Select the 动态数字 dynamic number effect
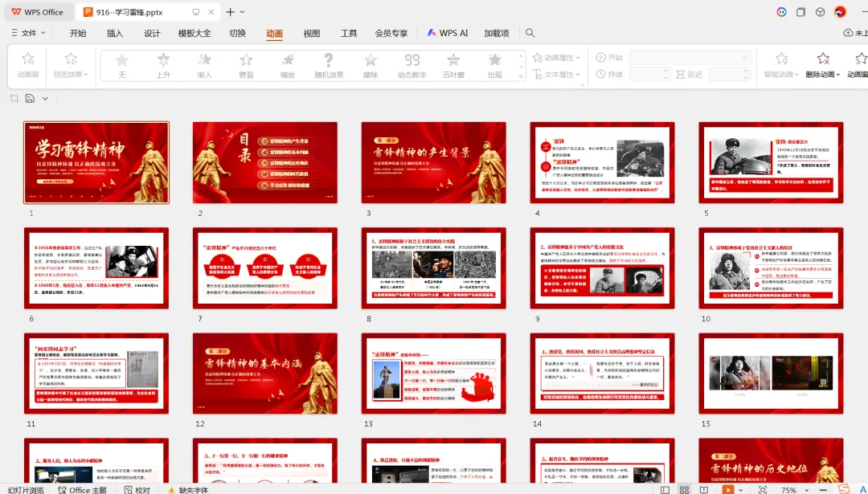 pyautogui.click(x=411, y=66)
